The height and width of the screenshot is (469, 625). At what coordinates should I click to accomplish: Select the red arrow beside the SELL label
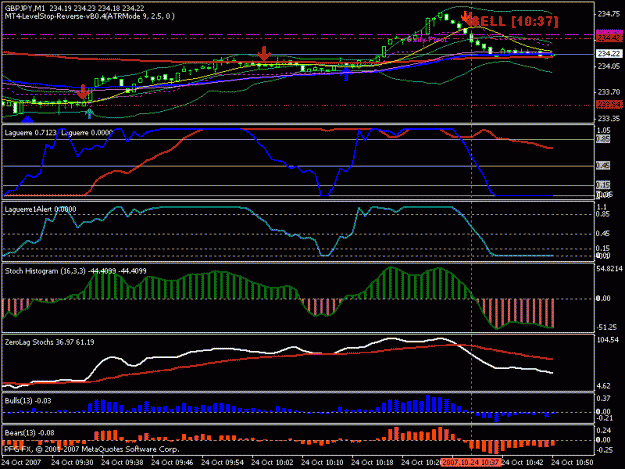click(466, 18)
